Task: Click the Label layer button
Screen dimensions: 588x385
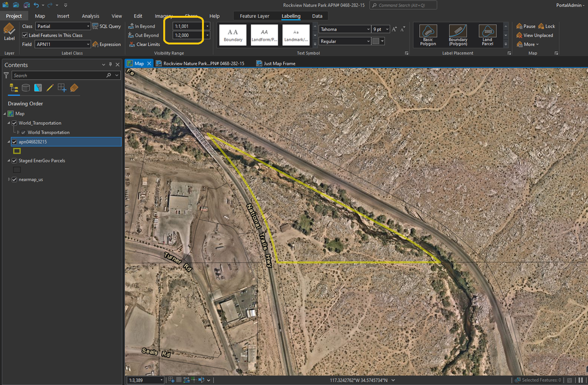Action: click(x=9, y=32)
